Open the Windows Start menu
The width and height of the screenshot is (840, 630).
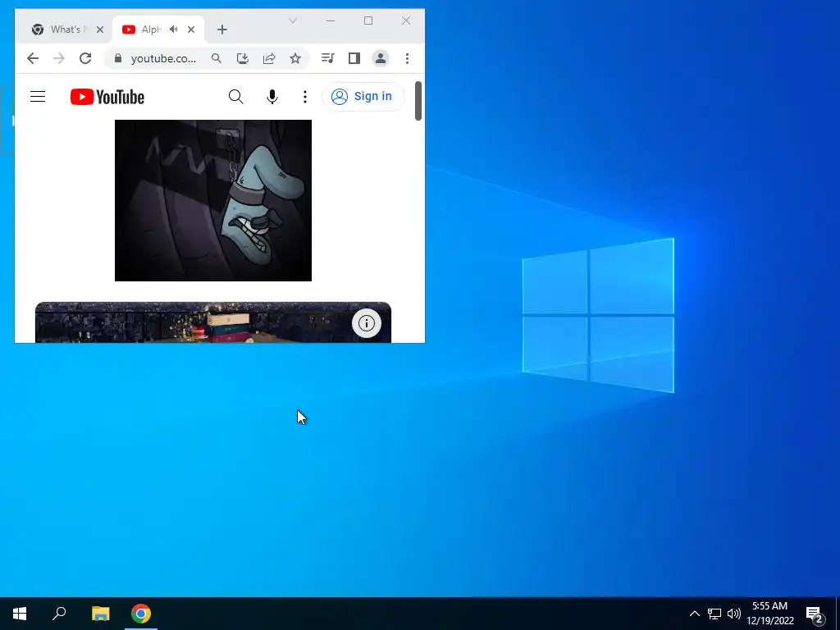[20, 614]
